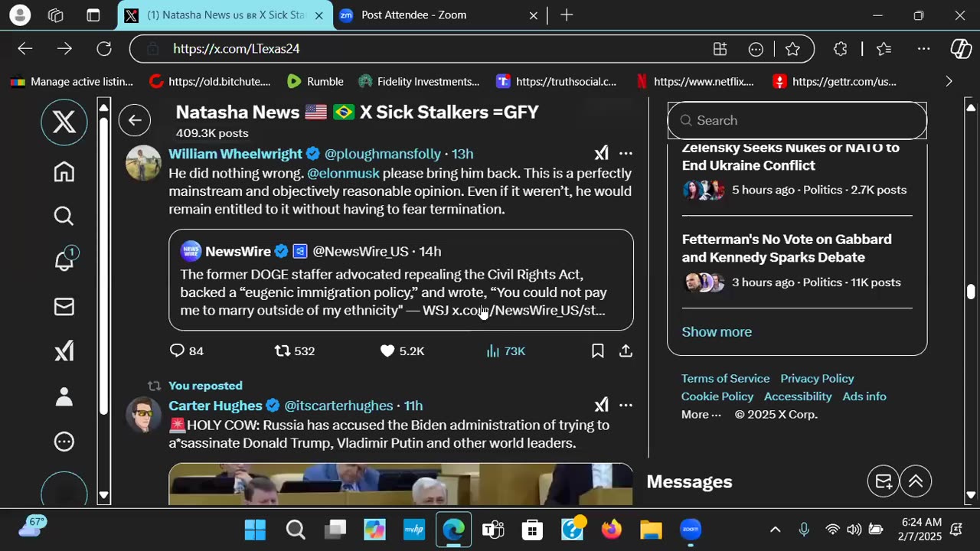Open More circle icon in sidebar
Screen dimensions: 980x551
pos(64,442)
